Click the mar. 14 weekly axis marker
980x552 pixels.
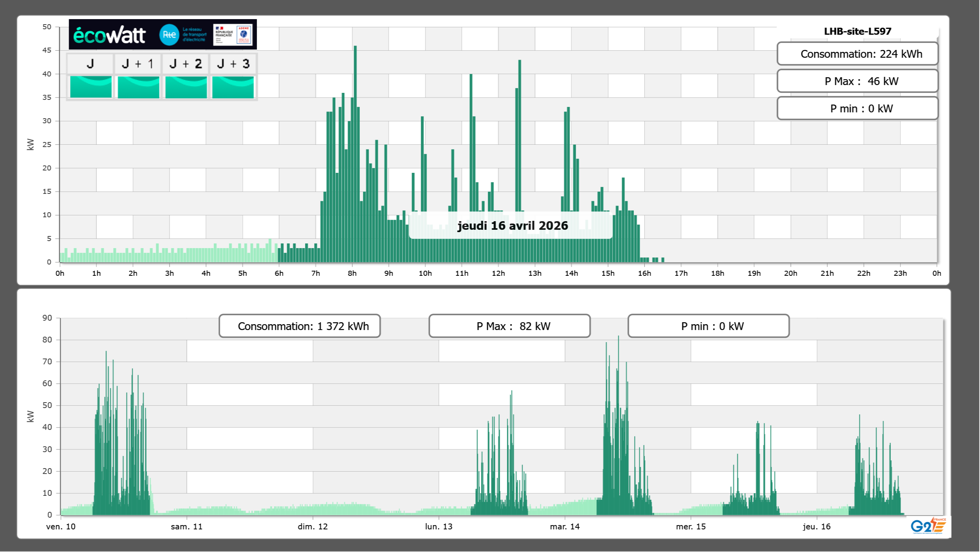tap(564, 526)
